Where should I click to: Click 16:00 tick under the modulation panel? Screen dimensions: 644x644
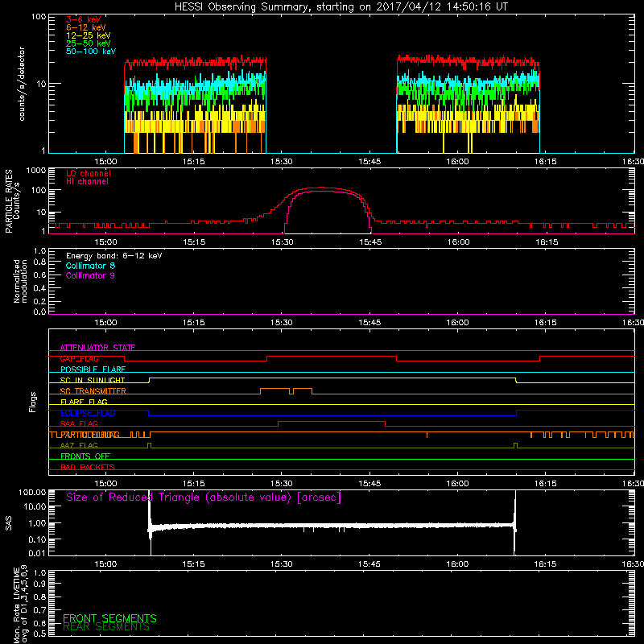click(x=457, y=323)
